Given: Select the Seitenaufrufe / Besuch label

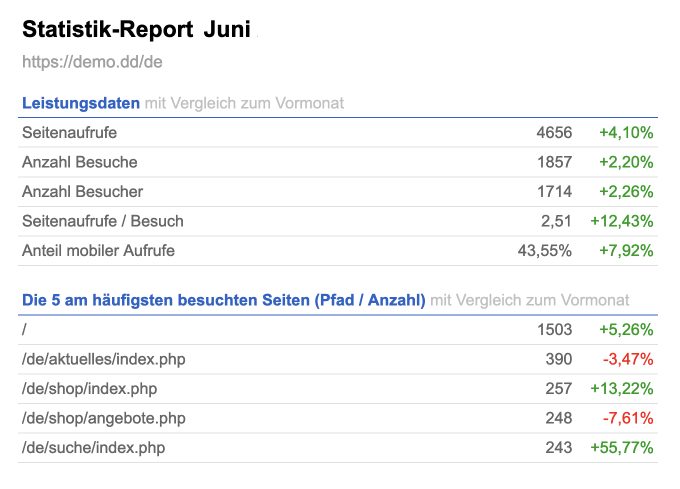Looking at the screenshot, I should (102, 221).
